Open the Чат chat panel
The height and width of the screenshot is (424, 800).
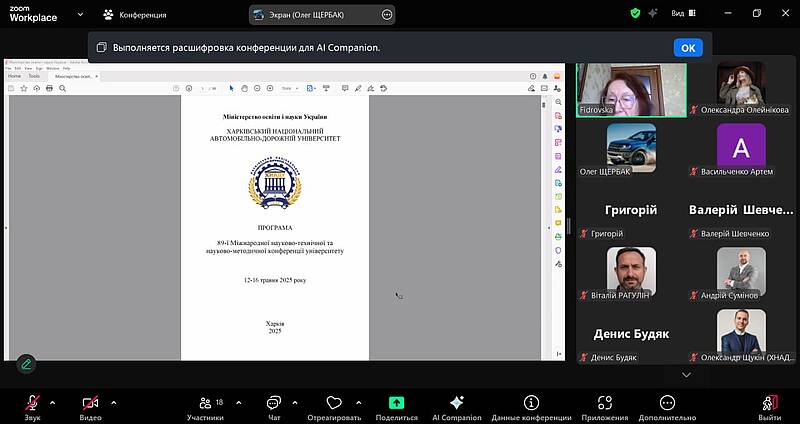coord(274,402)
